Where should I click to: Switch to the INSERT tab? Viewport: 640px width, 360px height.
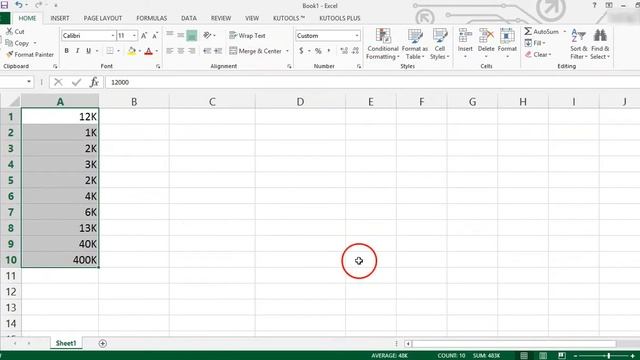[60, 18]
